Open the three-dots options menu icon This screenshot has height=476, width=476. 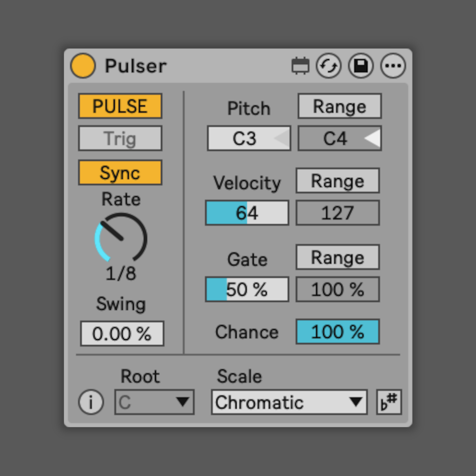click(393, 66)
